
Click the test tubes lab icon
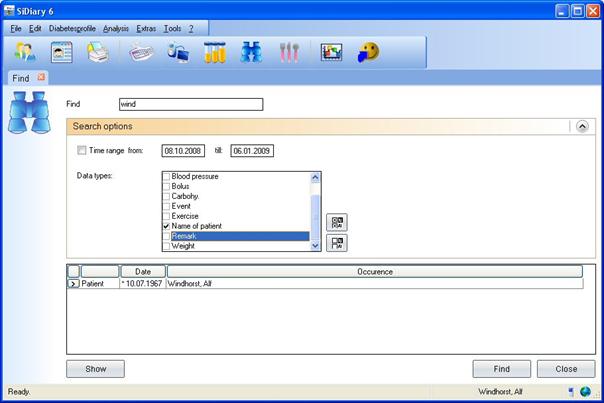215,53
